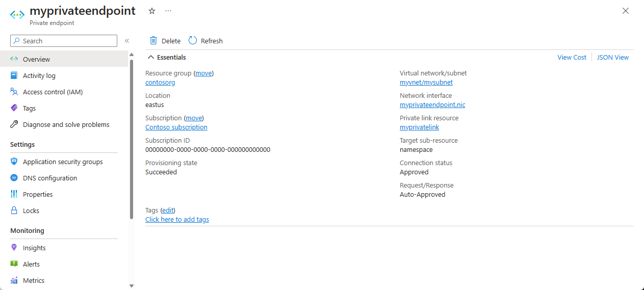
Task: Click the purple Tags icon in sidebar
Action: (14, 108)
